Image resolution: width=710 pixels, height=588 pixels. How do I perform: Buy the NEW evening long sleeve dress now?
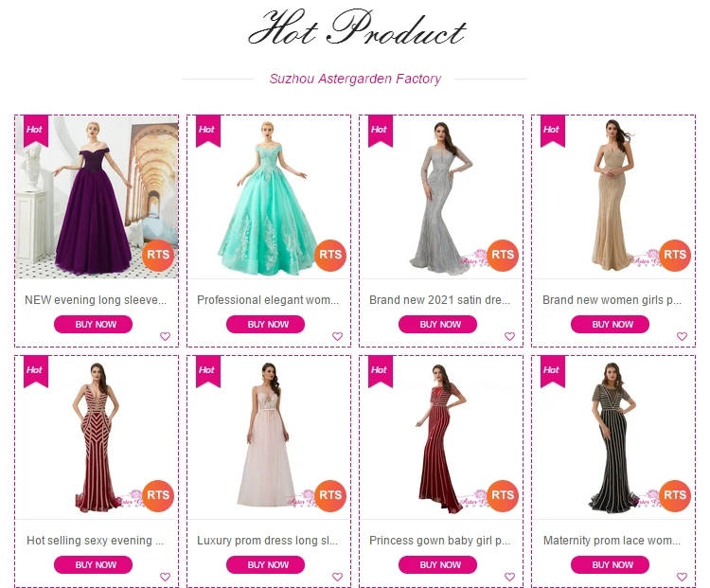[x=94, y=325]
